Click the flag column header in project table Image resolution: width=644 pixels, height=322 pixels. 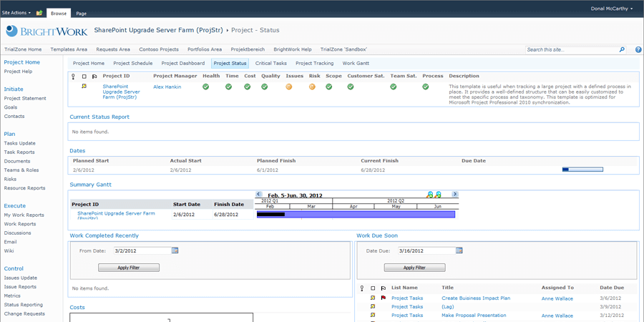click(x=94, y=77)
